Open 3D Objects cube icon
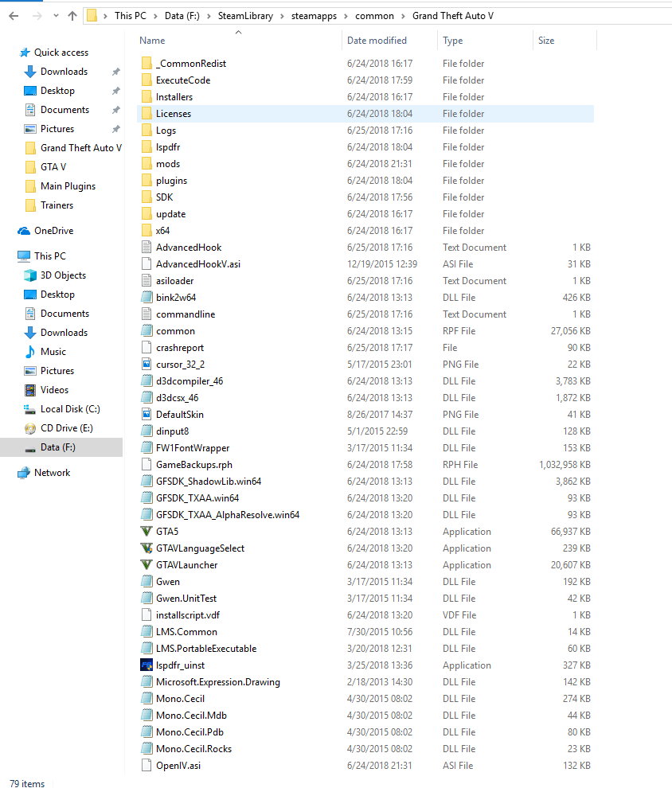 pos(30,275)
